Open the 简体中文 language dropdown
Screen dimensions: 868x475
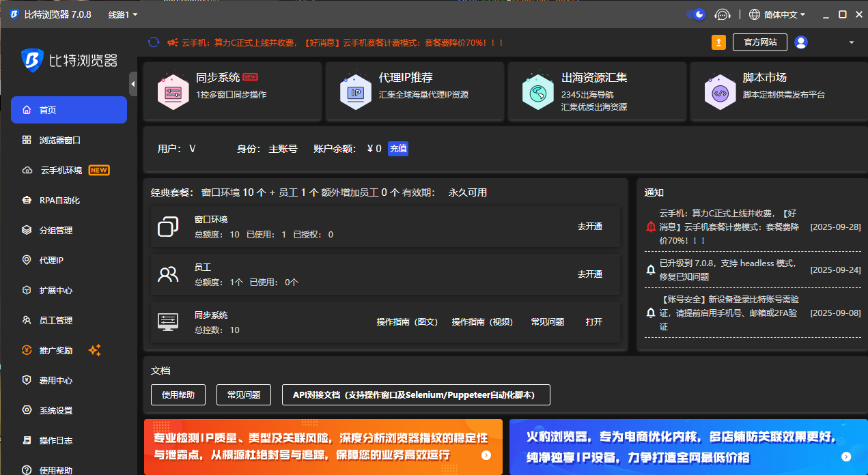pyautogui.click(x=774, y=14)
